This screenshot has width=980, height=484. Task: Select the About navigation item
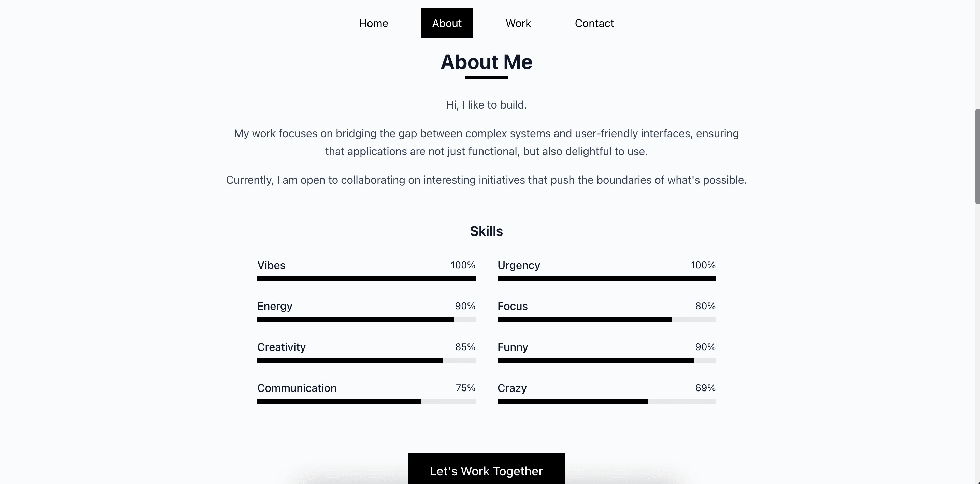pyautogui.click(x=447, y=23)
